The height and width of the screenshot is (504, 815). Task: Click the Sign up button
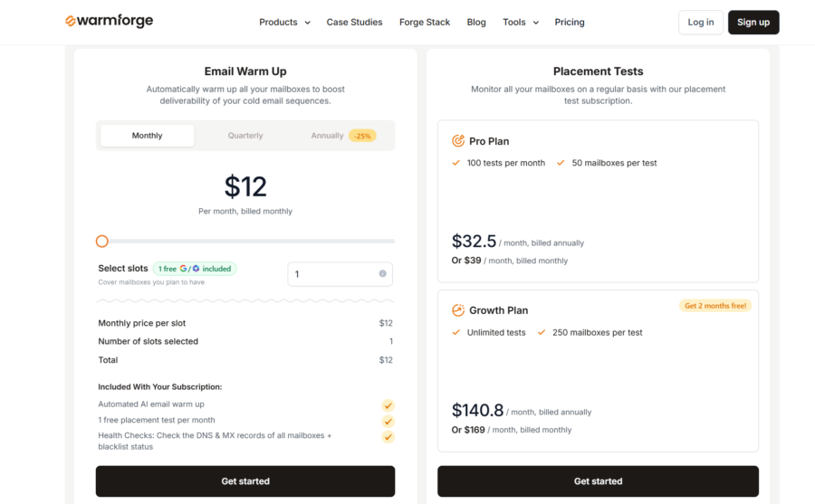[753, 23]
